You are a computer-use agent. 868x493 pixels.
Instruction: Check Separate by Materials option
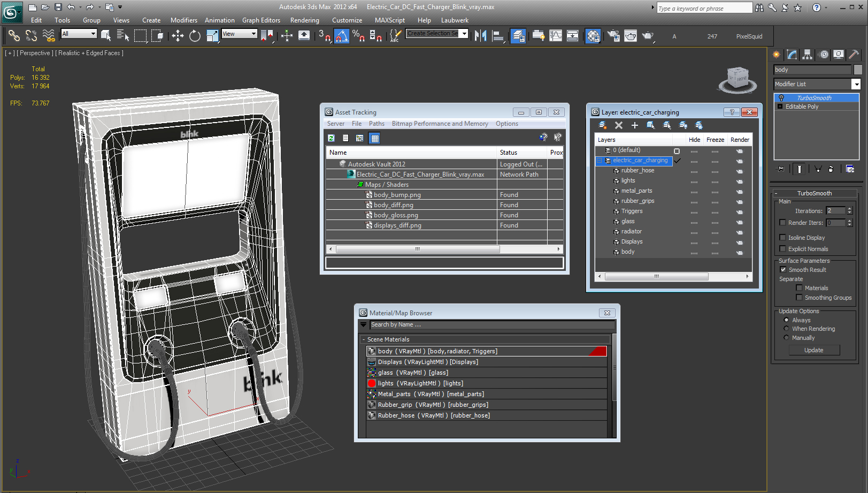799,288
